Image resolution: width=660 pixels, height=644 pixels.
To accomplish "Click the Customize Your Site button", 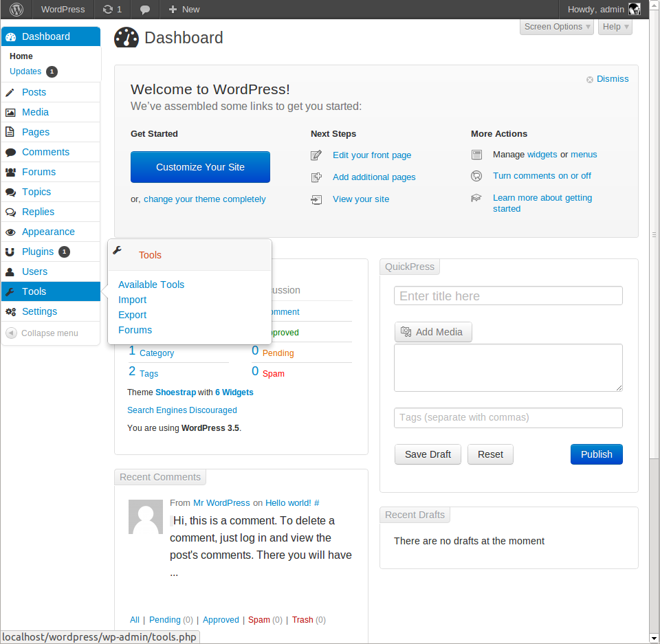I will pos(200,167).
